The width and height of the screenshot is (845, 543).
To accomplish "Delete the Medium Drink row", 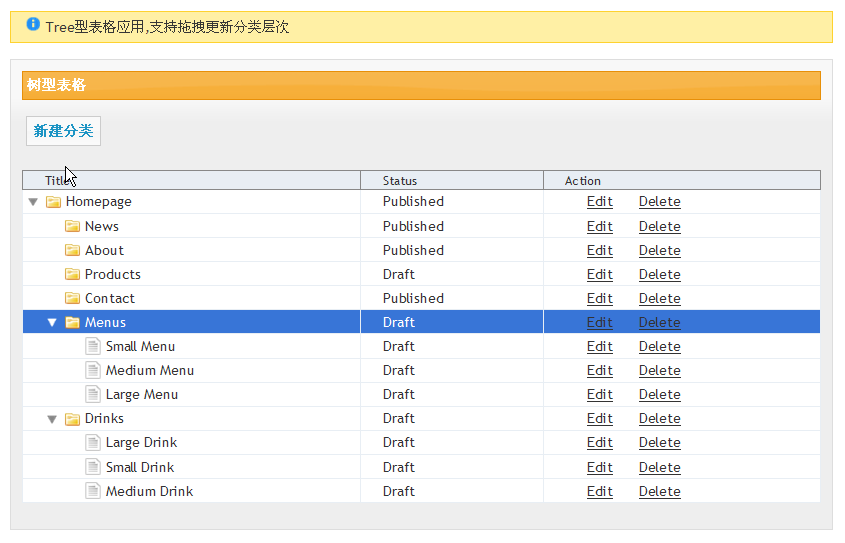I will tap(660, 491).
